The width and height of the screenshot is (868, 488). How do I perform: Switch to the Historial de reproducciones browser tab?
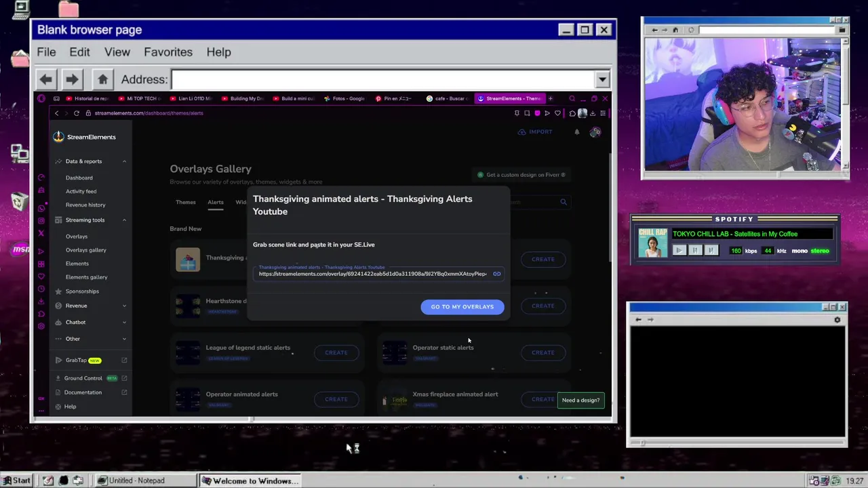click(x=86, y=98)
